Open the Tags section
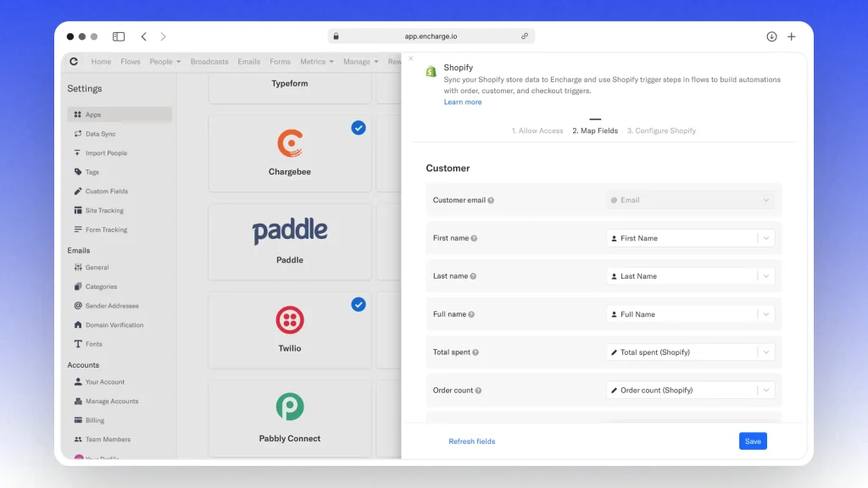Image resolution: width=868 pixels, height=488 pixels. click(x=78, y=172)
